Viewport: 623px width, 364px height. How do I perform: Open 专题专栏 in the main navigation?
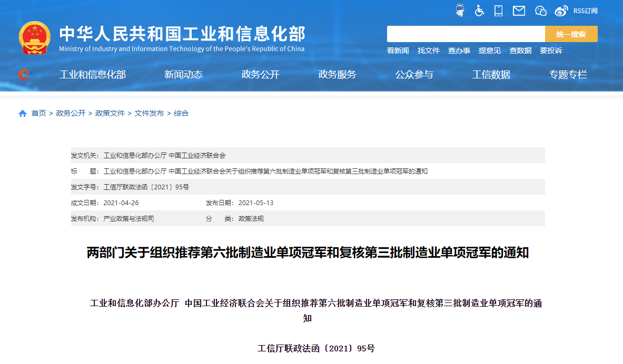click(x=568, y=75)
